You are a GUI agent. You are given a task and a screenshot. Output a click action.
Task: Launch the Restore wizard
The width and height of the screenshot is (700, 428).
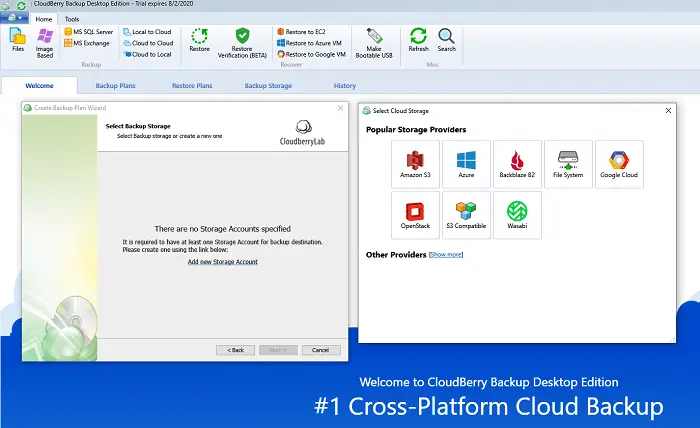point(200,40)
